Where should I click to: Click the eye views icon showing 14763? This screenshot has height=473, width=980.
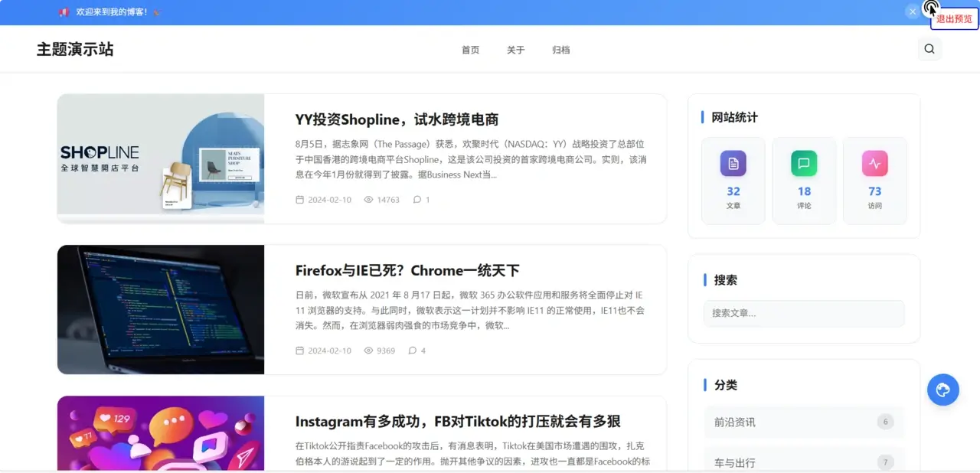coord(368,199)
